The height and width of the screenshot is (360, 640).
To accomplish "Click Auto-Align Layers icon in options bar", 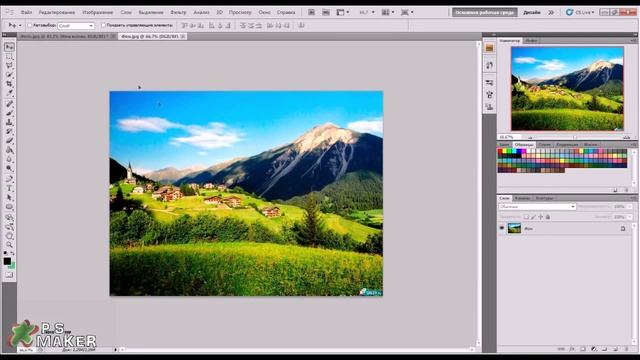I will click(x=301, y=25).
